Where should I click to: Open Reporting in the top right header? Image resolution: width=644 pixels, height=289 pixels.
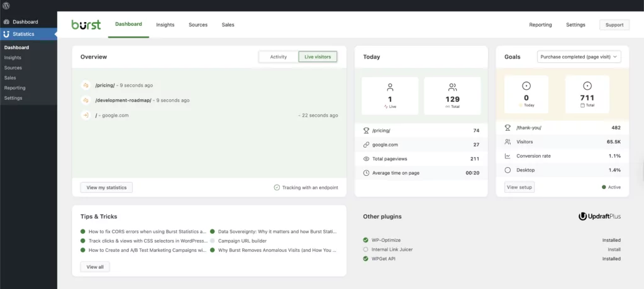point(540,25)
